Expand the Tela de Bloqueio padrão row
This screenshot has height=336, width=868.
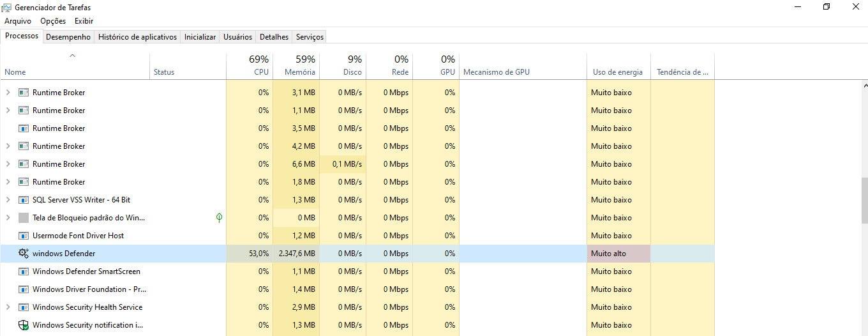click(8, 218)
